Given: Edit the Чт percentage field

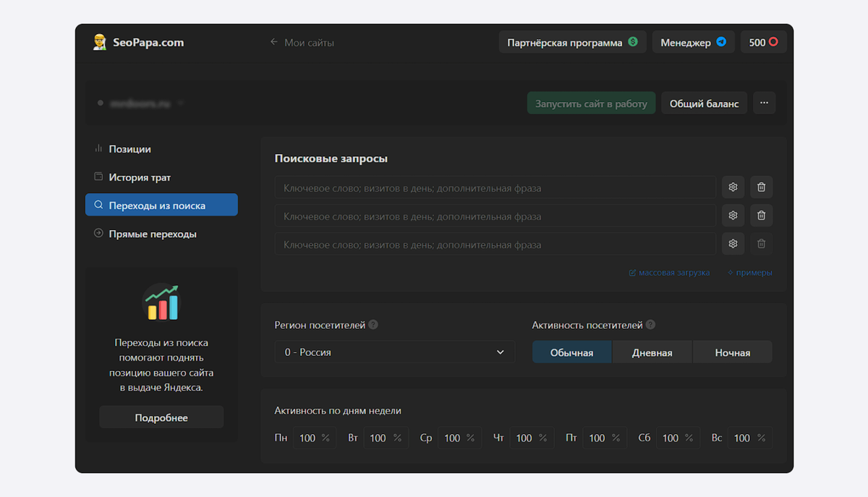Looking at the screenshot, I should click(532, 438).
